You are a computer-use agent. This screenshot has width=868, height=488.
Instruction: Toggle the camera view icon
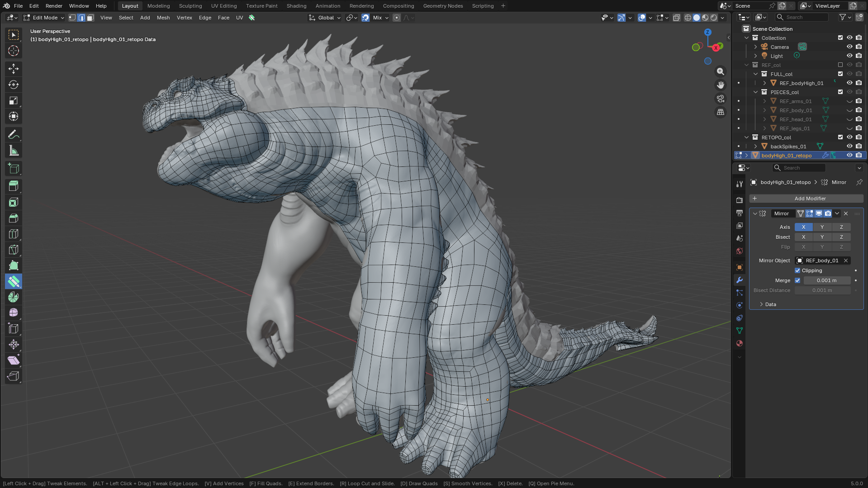(x=721, y=99)
